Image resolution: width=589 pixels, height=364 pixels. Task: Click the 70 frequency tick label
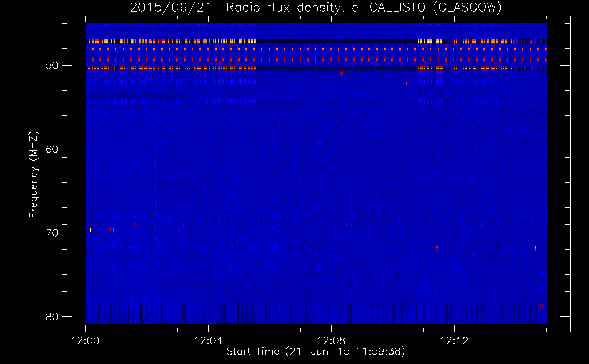52,233
